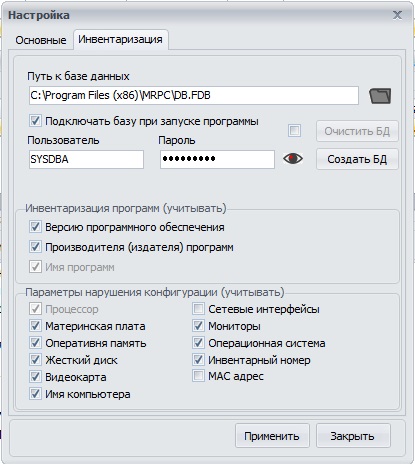Viewport: 415px width, 464px height.
Task: Enable Сетевые интерфейсы checkbox
Action: 198,309
